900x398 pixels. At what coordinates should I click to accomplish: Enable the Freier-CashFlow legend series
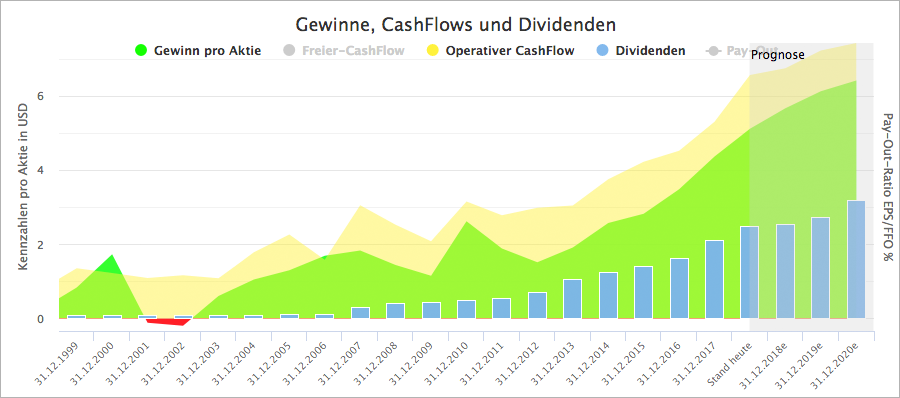344,51
